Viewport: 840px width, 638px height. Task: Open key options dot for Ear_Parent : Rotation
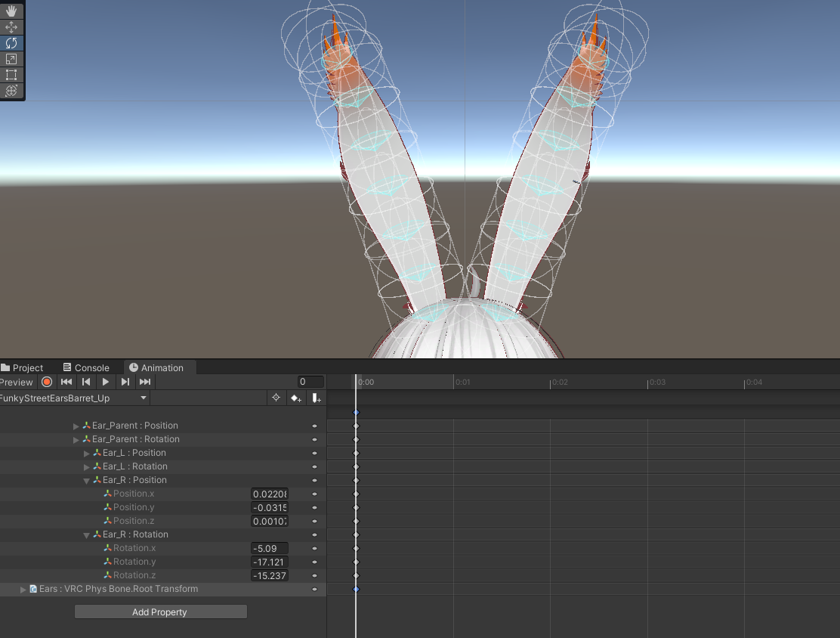point(314,440)
